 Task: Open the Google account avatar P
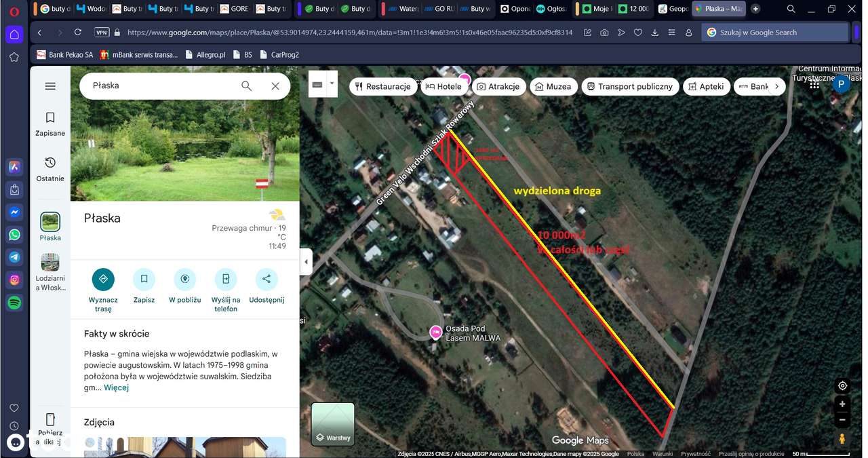pyautogui.click(x=841, y=84)
